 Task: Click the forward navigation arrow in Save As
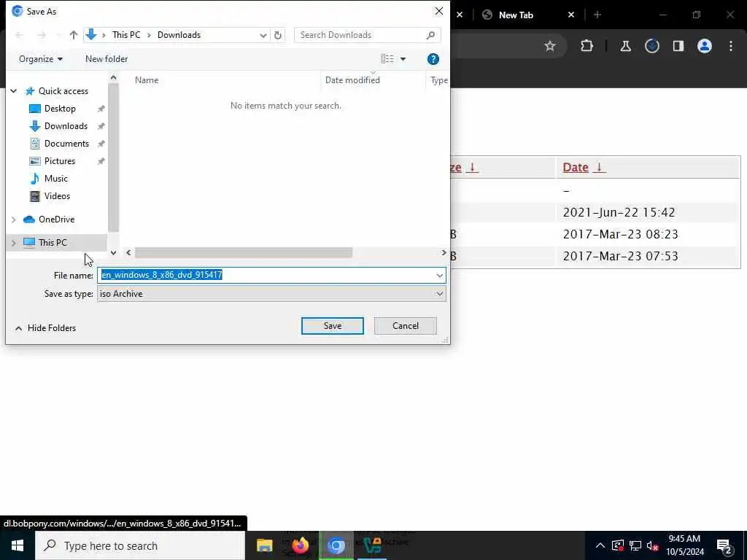pyautogui.click(x=42, y=35)
